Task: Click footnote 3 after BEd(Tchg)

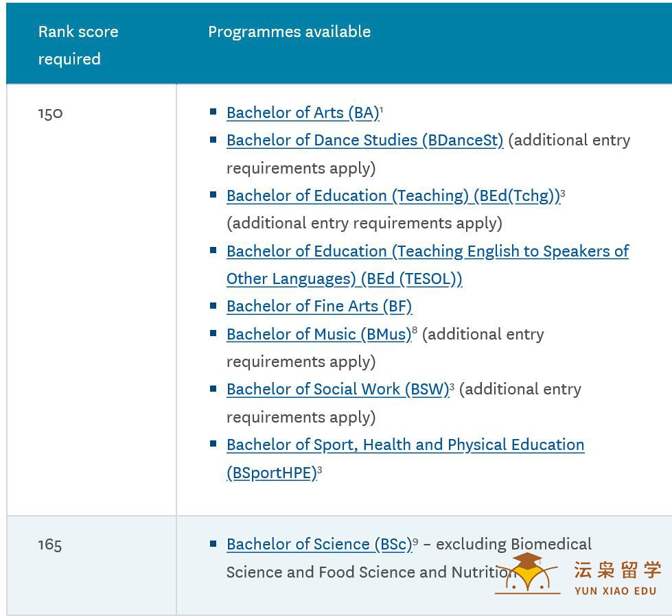Action: pos(563,193)
